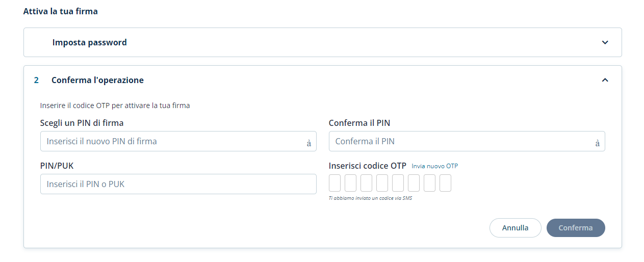Collapse the Conferma l'operazione section chevron
Screen dimensions: 644x262
click(605, 80)
